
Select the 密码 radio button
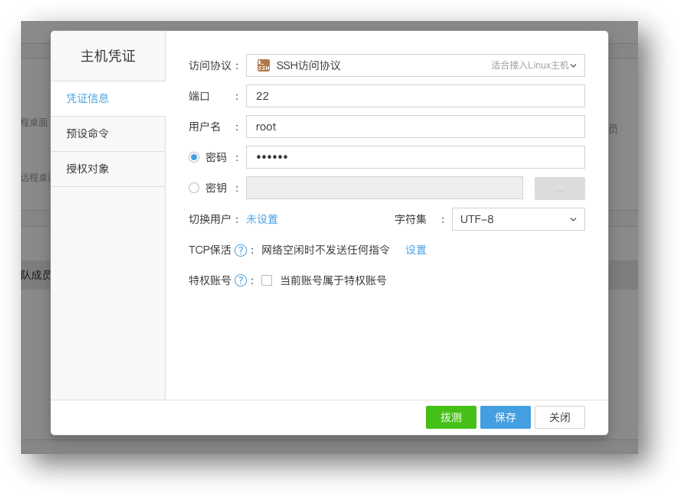pos(194,157)
